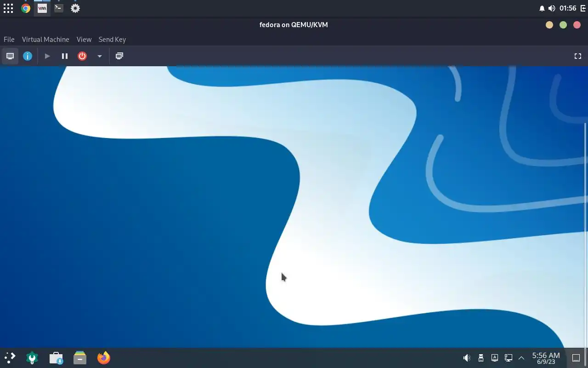Pause the virtual machine

[65, 56]
